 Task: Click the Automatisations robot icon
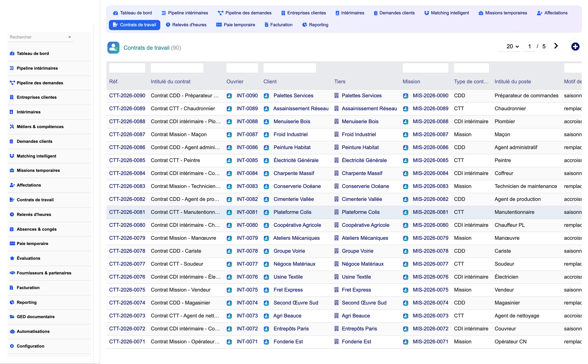[12, 331]
